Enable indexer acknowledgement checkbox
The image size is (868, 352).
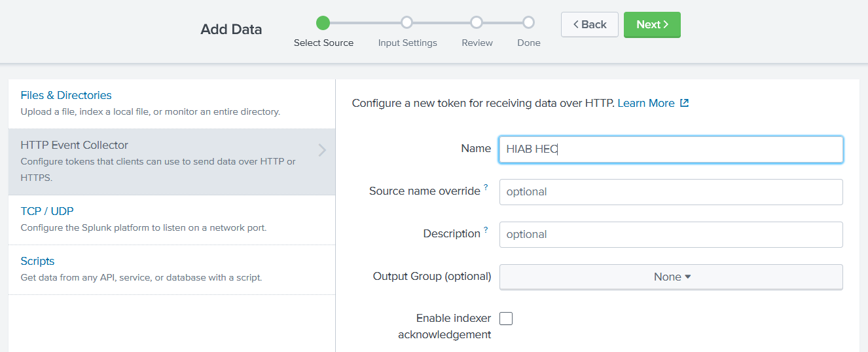point(506,319)
